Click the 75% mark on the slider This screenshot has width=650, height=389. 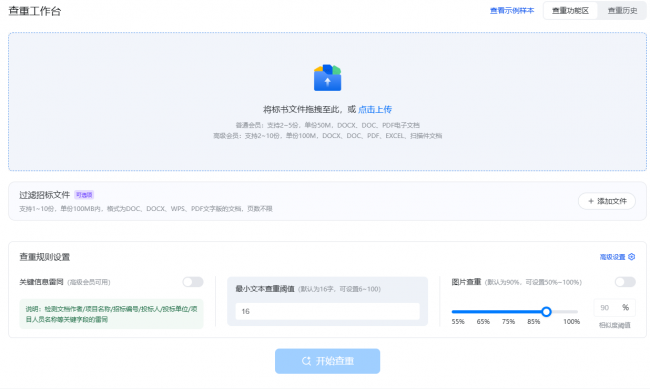[x=508, y=322]
